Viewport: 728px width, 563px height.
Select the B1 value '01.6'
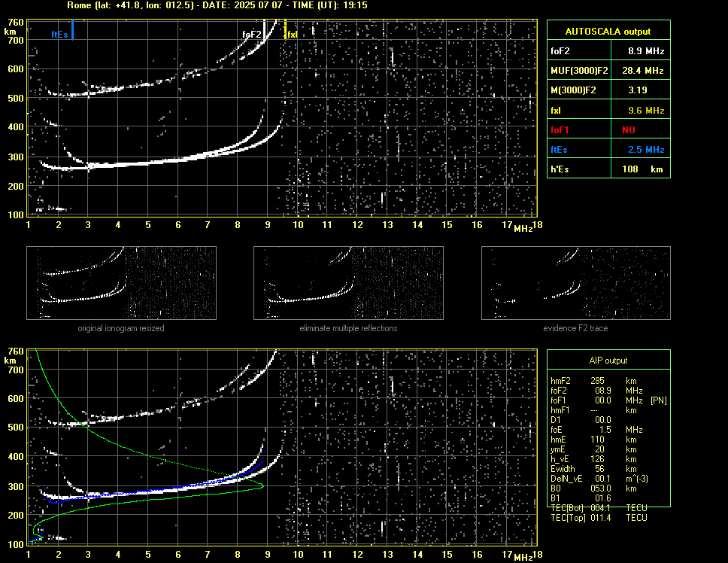pos(603,498)
